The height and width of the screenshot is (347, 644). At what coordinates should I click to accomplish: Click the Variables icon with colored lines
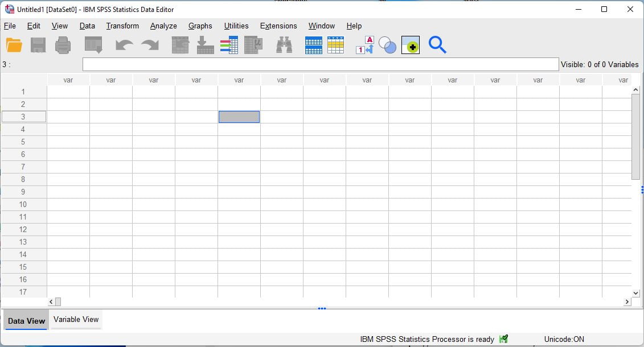(x=229, y=45)
